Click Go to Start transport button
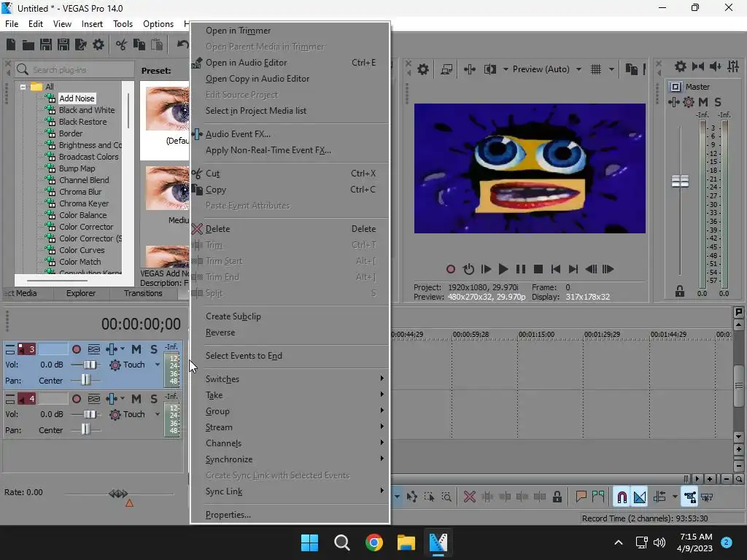The width and height of the screenshot is (747, 560). [x=555, y=269]
